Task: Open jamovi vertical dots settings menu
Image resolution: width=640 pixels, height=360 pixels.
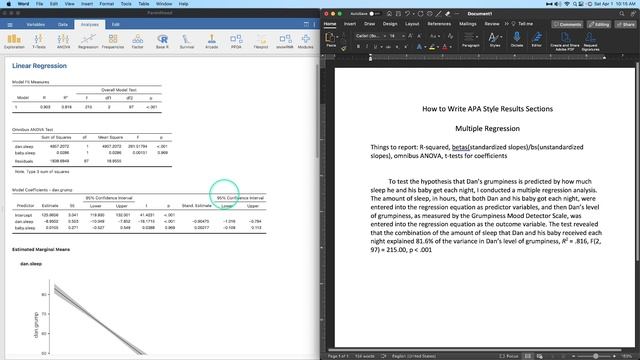Action: click(314, 24)
